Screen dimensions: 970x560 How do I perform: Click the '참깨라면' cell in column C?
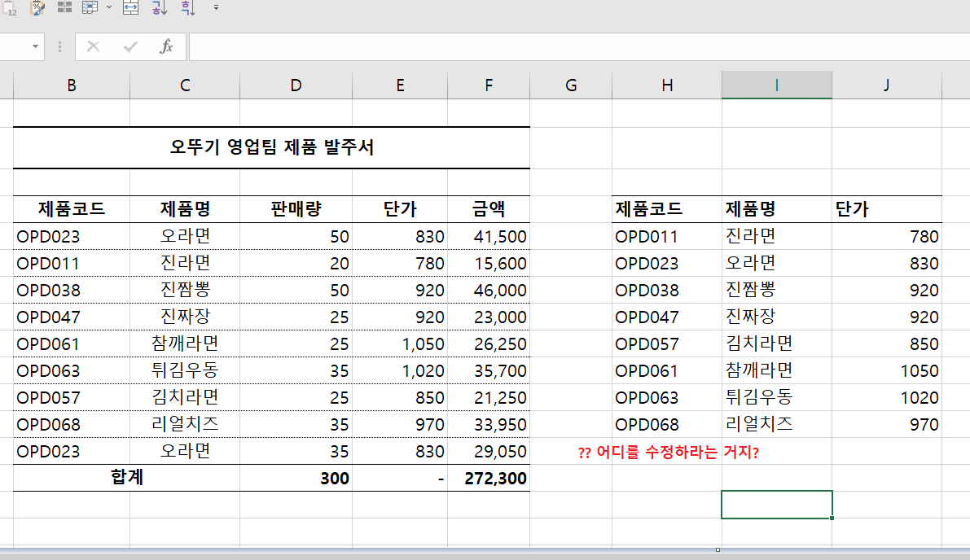[185, 343]
